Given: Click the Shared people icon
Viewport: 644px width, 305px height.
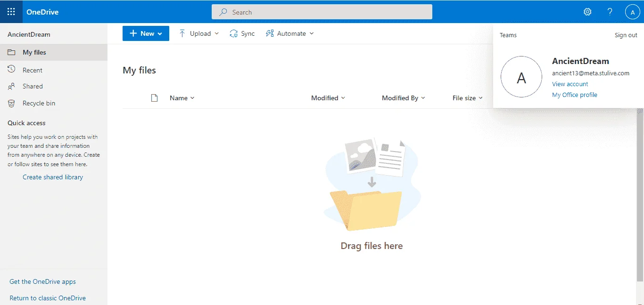Looking at the screenshot, I should [x=11, y=86].
